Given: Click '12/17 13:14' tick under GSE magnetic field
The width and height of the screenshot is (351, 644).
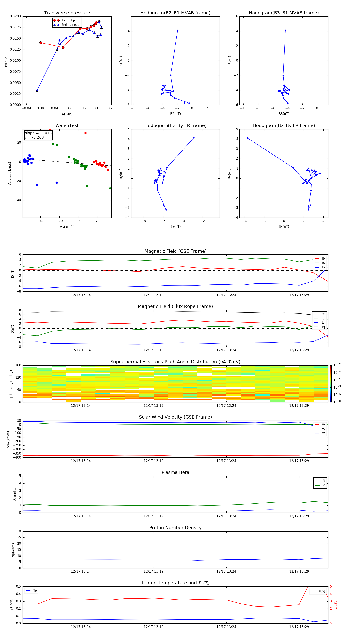Looking at the screenshot, I should [81, 295].
